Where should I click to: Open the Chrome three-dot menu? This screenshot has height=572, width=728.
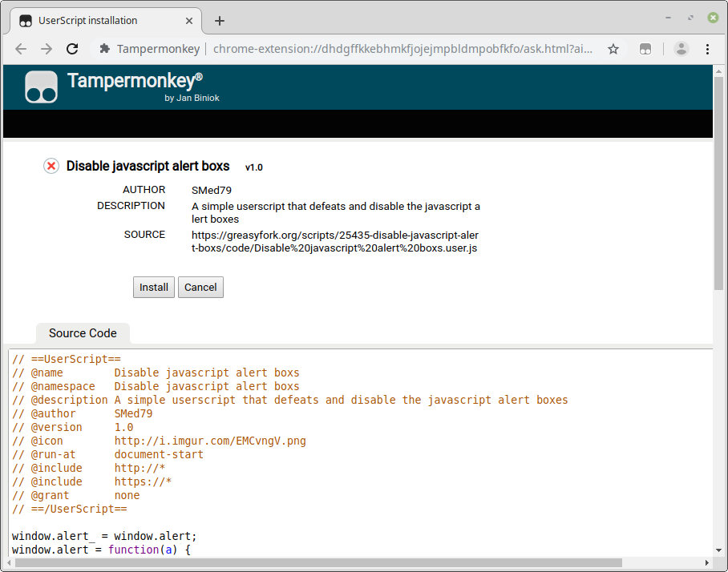pos(708,49)
